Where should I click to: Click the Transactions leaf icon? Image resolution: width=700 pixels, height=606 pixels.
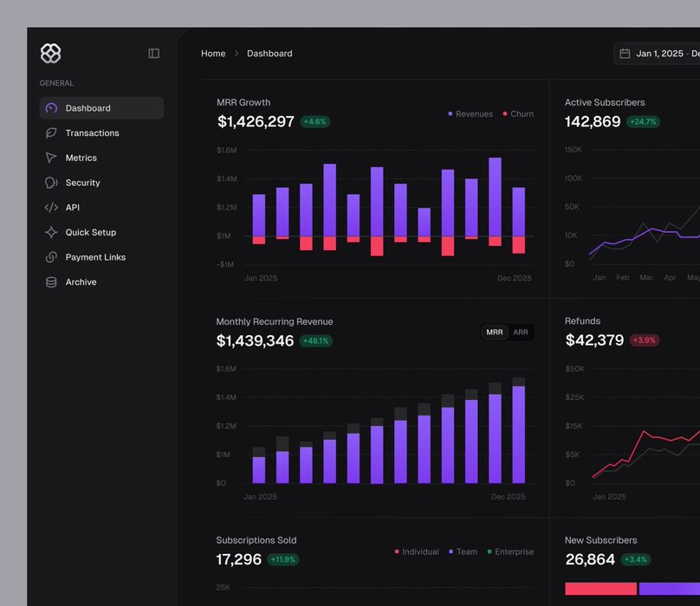51,133
